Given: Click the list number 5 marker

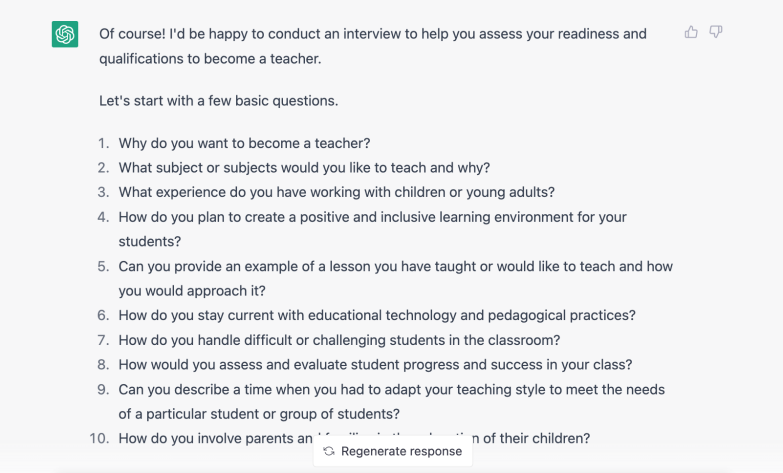Looking at the screenshot, I should click(x=103, y=267).
